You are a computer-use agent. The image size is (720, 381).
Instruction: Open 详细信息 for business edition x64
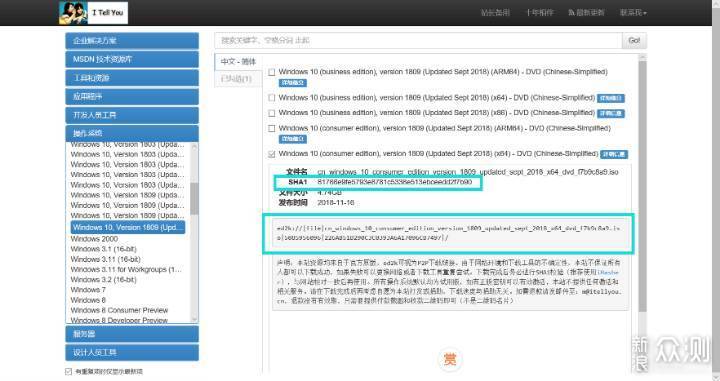click(x=611, y=98)
